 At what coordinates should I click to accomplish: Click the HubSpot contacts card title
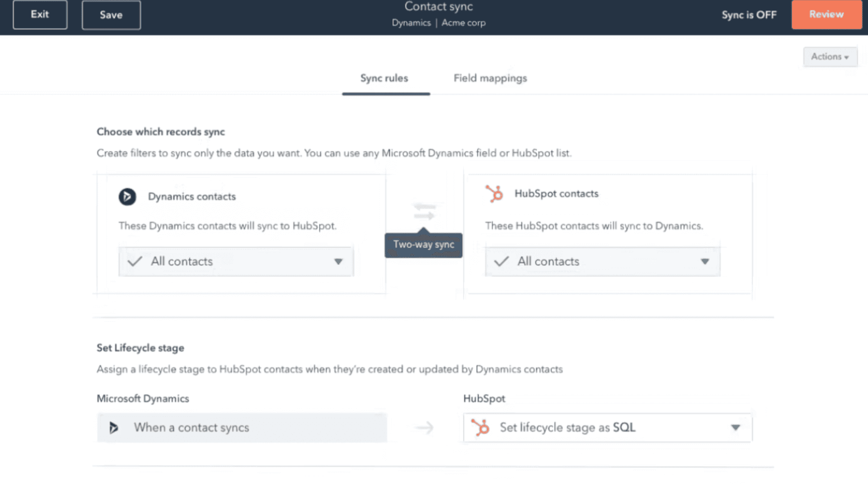click(557, 193)
